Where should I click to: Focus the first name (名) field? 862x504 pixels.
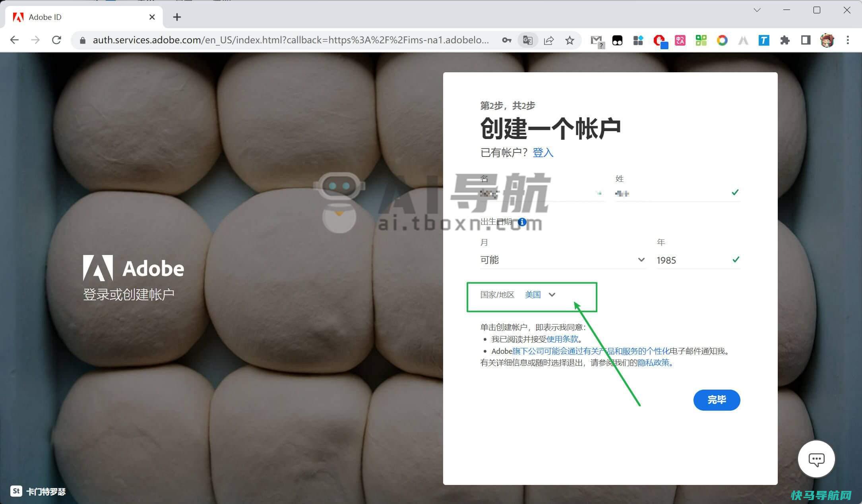coord(542,193)
